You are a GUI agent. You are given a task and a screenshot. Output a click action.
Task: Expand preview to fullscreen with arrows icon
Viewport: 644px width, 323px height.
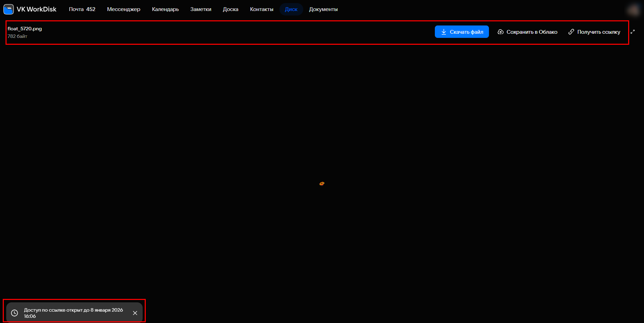coord(633,32)
